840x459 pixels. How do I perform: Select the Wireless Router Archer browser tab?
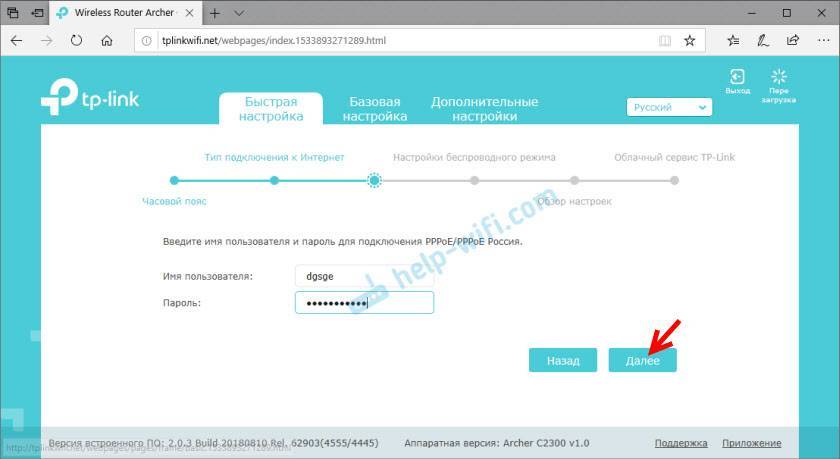tap(123, 13)
